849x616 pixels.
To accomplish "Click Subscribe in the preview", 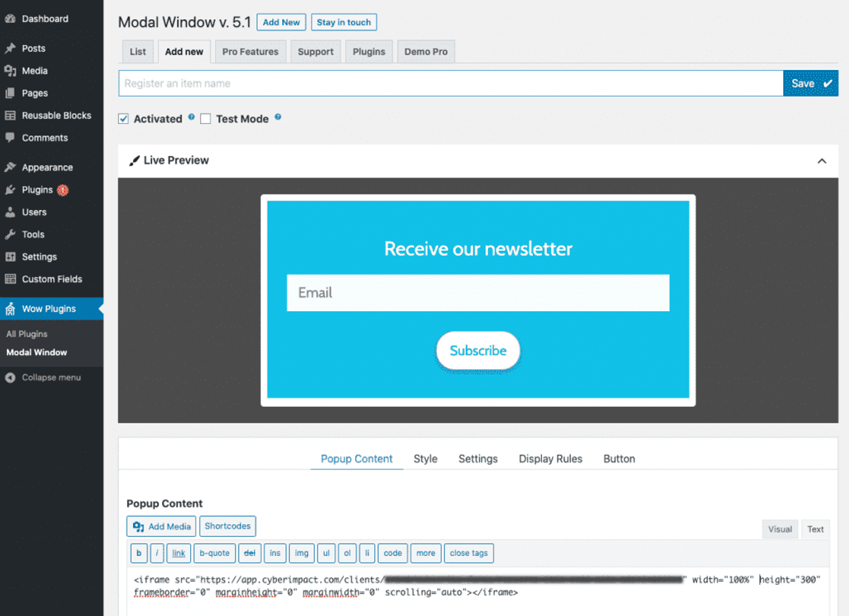I will (x=478, y=351).
